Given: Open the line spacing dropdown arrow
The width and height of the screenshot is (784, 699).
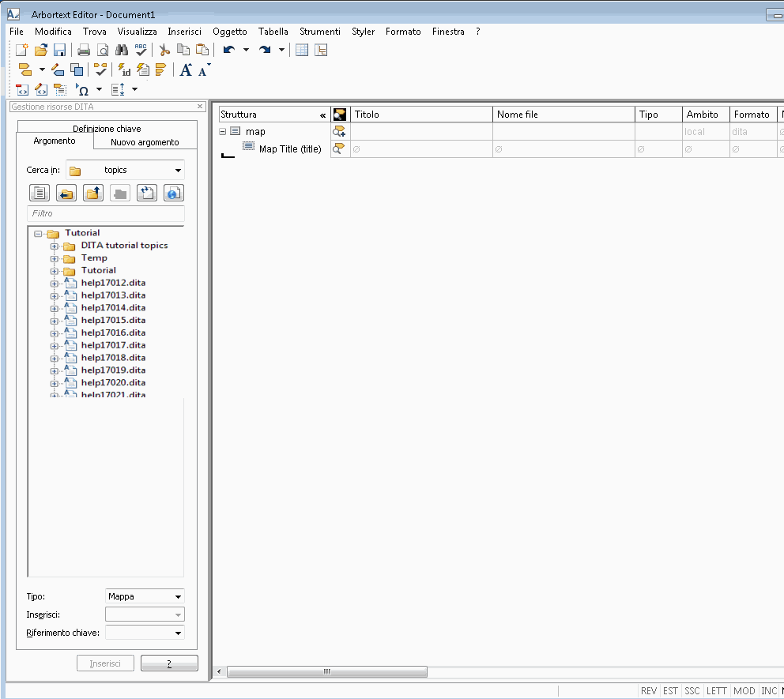Looking at the screenshot, I should [134, 89].
